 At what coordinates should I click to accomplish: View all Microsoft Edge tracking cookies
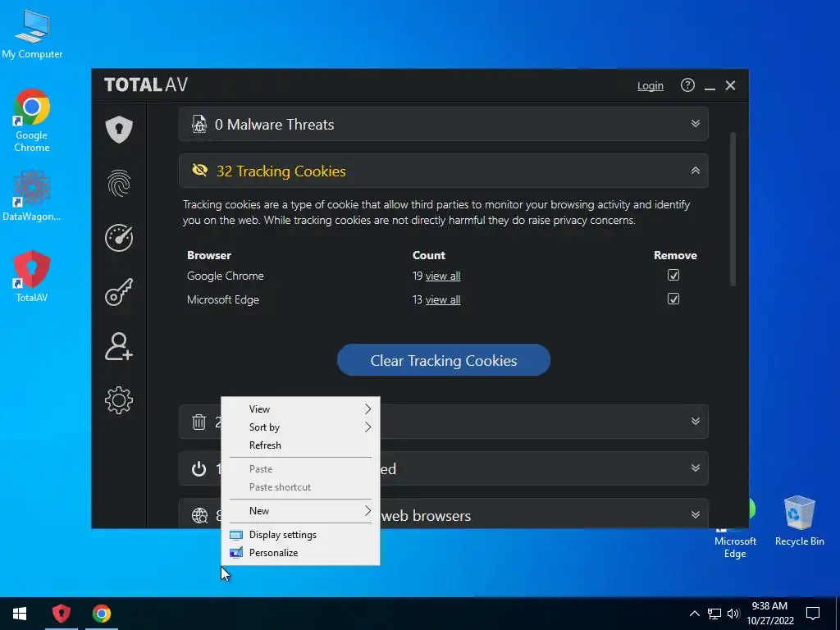point(442,299)
